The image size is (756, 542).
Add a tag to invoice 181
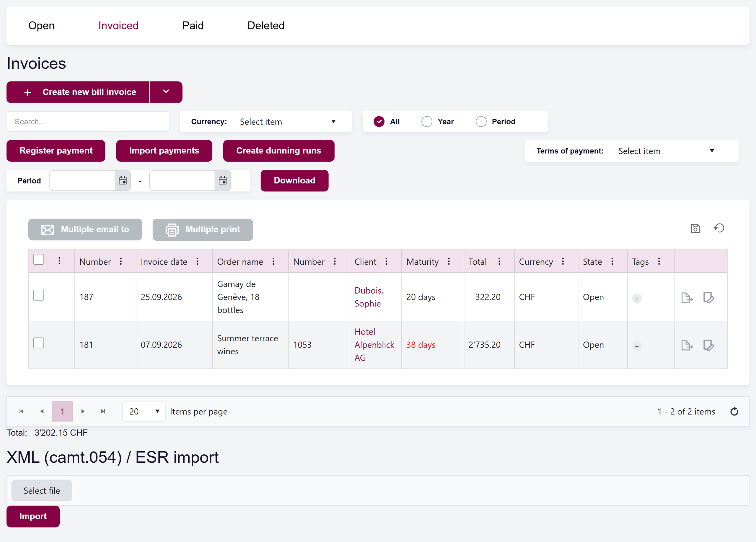point(637,347)
